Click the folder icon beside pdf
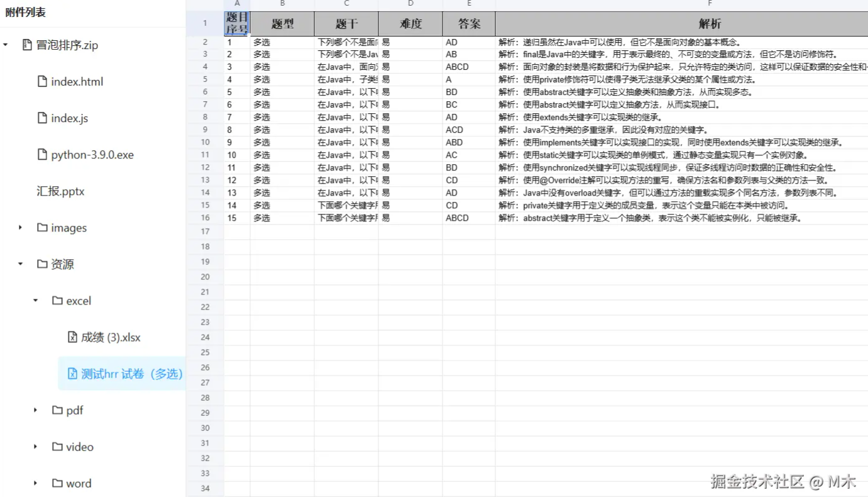The width and height of the screenshot is (868, 497). pyautogui.click(x=57, y=410)
